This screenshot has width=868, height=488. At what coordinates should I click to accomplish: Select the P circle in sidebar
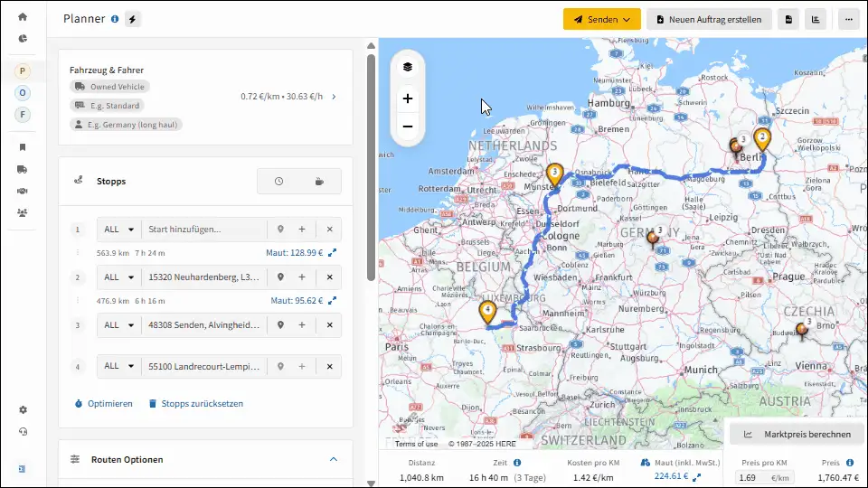22,70
